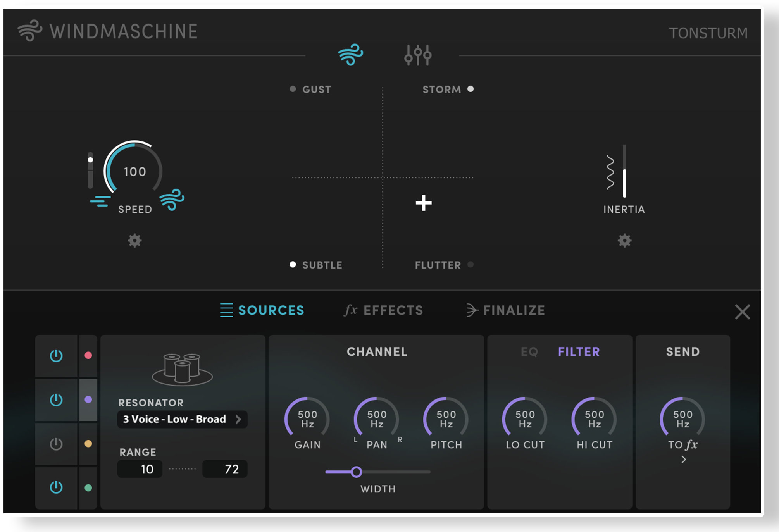This screenshot has width=779, height=532.
Task: Enable the bottom source power button
Action: click(55, 487)
